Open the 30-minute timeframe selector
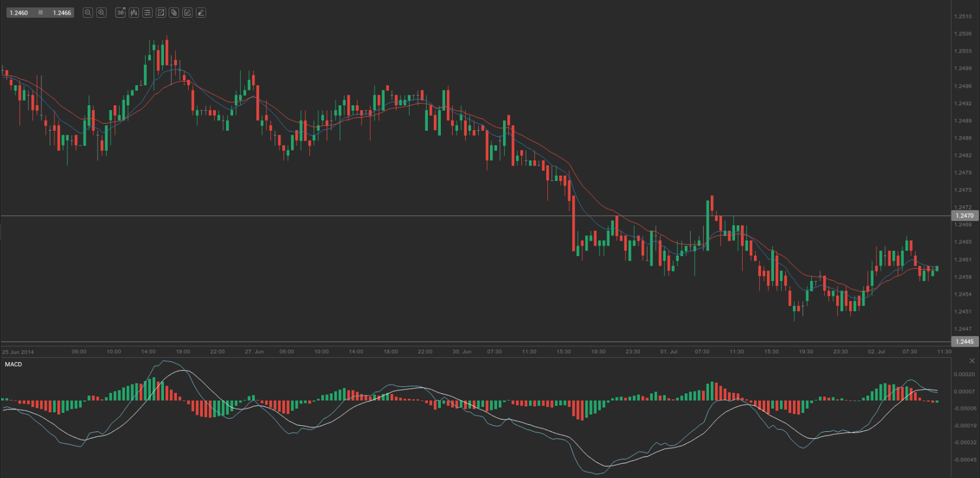The height and width of the screenshot is (478, 980). click(x=120, y=12)
